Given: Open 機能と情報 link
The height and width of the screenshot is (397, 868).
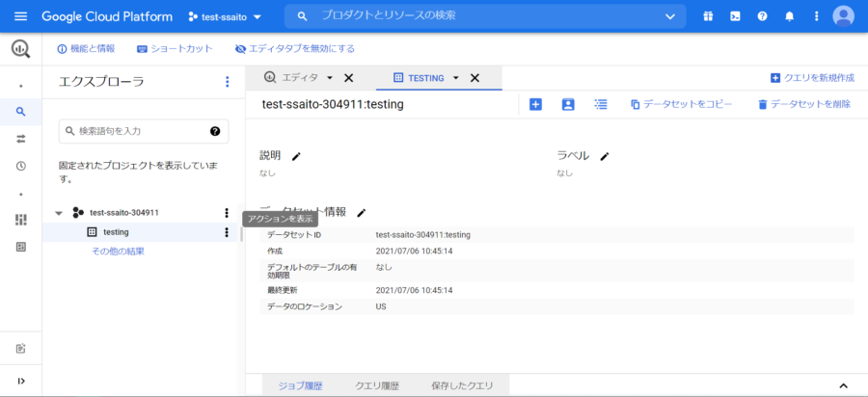Looking at the screenshot, I should click(86, 48).
